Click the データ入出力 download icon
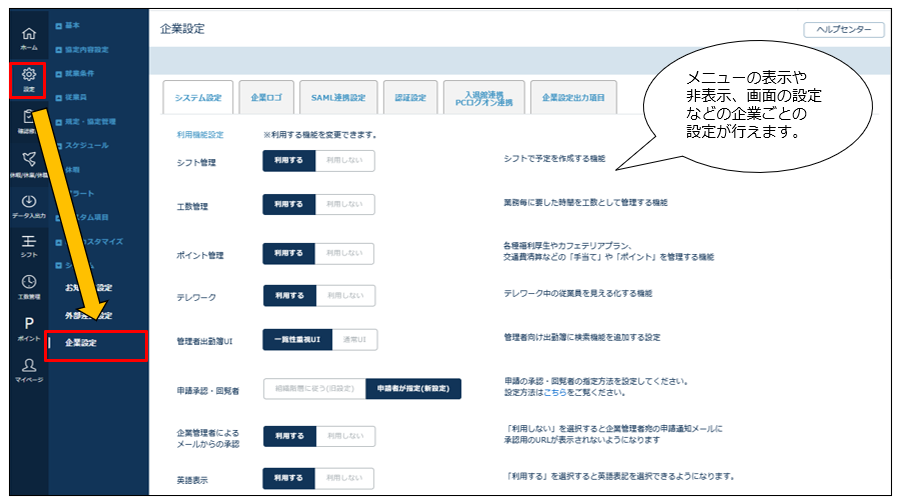The width and height of the screenshot is (901, 501). (x=29, y=205)
